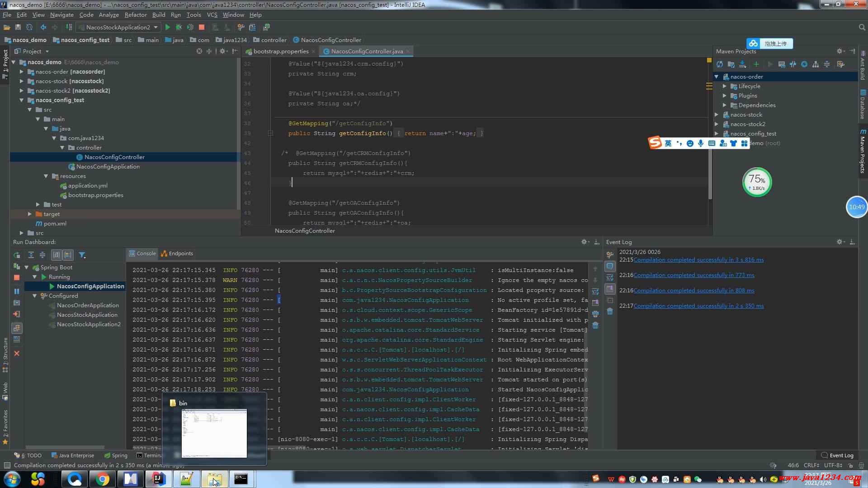Click the bin window preview thumbnail
This screenshot has height=488, width=868.
pyautogui.click(x=214, y=433)
